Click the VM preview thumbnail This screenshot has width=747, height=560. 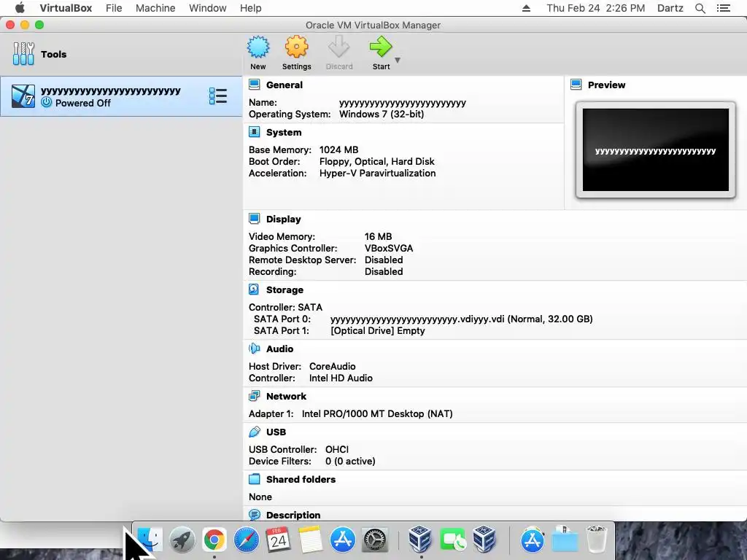pyautogui.click(x=656, y=149)
